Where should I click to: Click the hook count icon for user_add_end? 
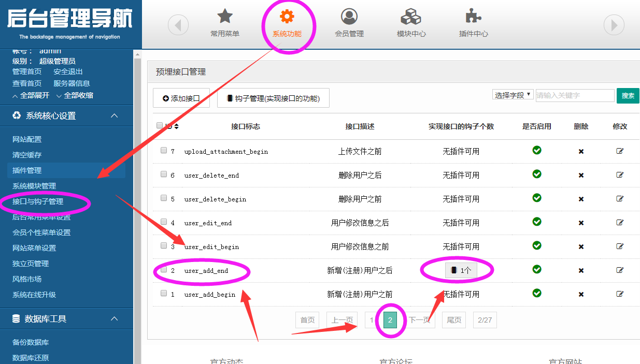point(460,270)
